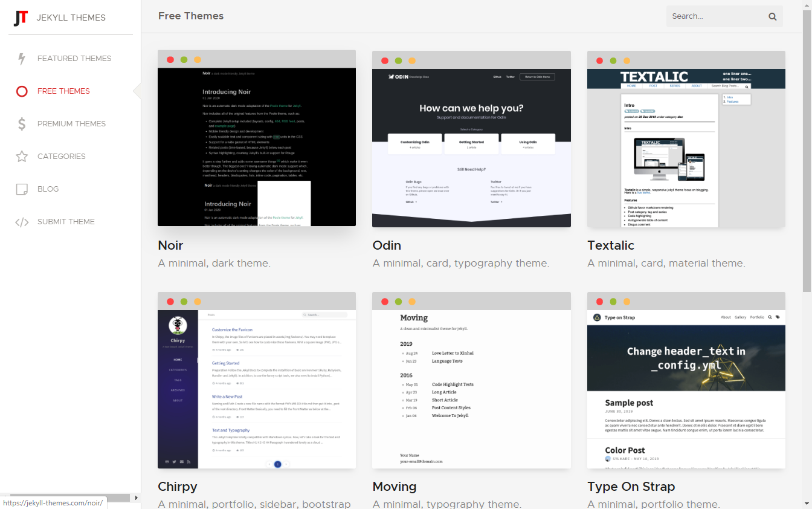The height and width of the screenshot is (509, 812).
Task: Open the Moving theme preview thumbnail
Action: [471, 380]
